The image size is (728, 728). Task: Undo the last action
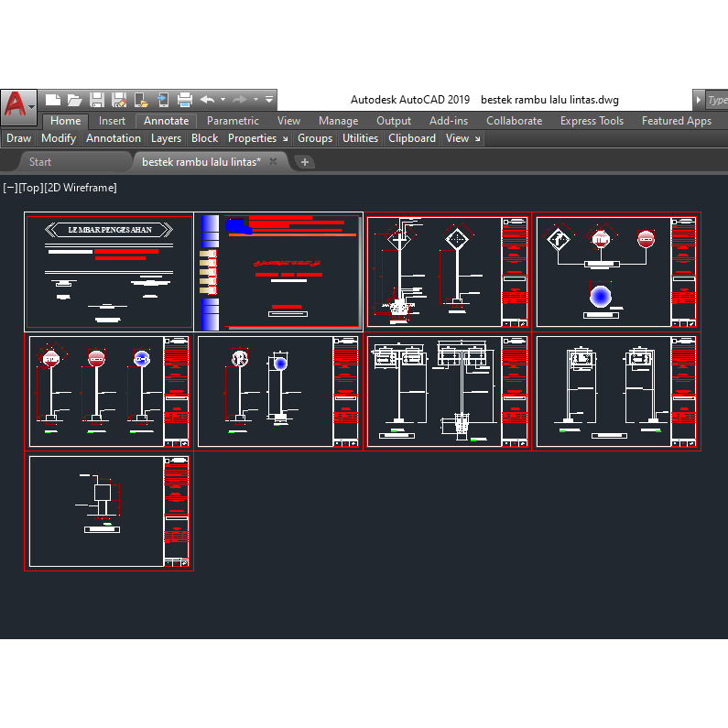click(x=207, y=100)
